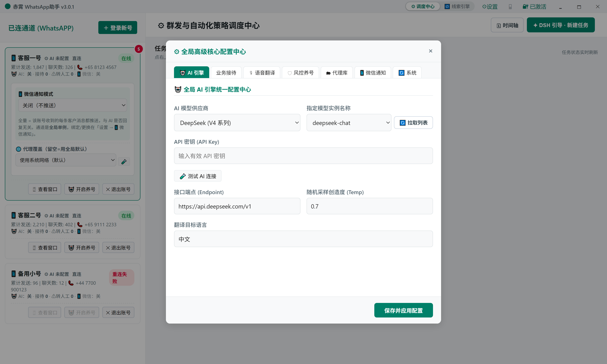Switch to 线索引擎 view
Screen dimensions: 607x364
[457, 6]
